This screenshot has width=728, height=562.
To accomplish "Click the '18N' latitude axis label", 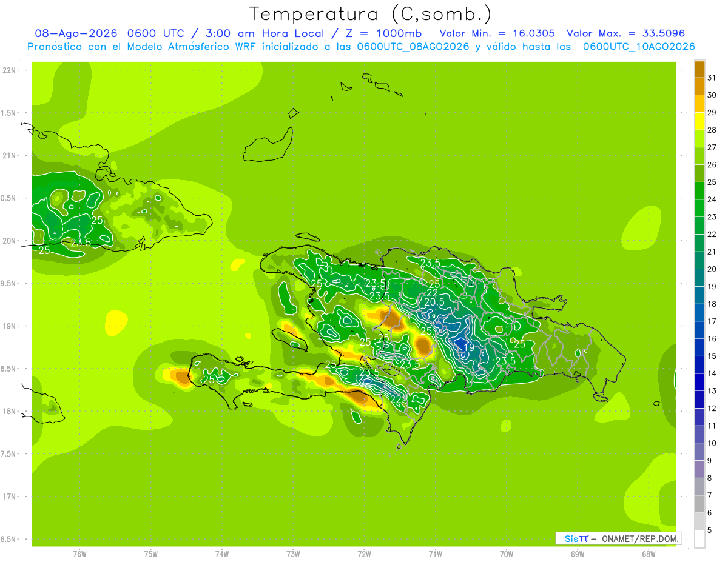I will (10, 411).
